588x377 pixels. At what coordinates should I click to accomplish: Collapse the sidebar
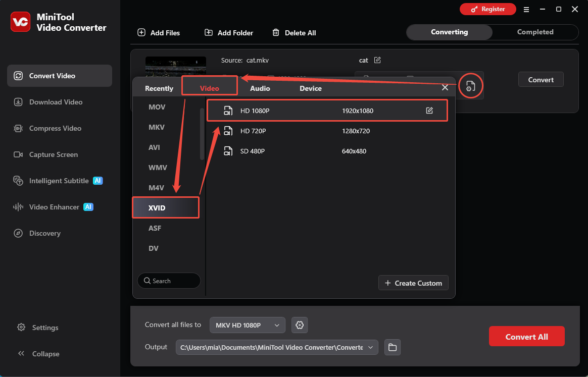click(38, 354)
